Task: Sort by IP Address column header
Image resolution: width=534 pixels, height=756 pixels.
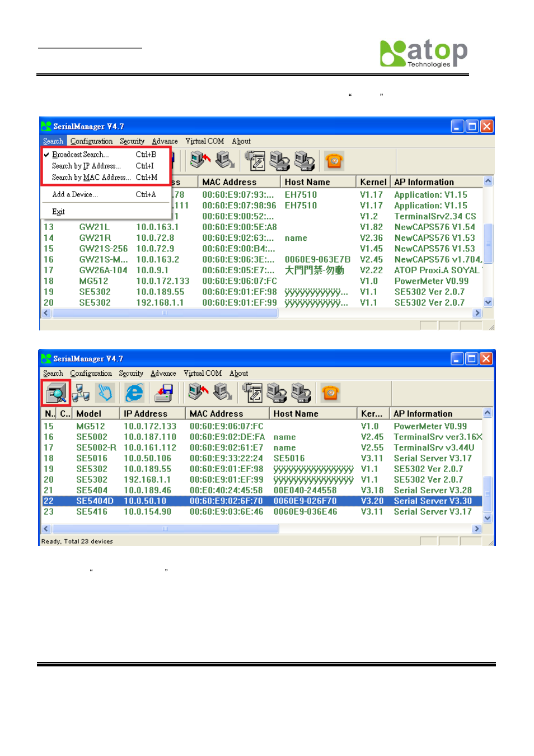Action: pos(152,413)
